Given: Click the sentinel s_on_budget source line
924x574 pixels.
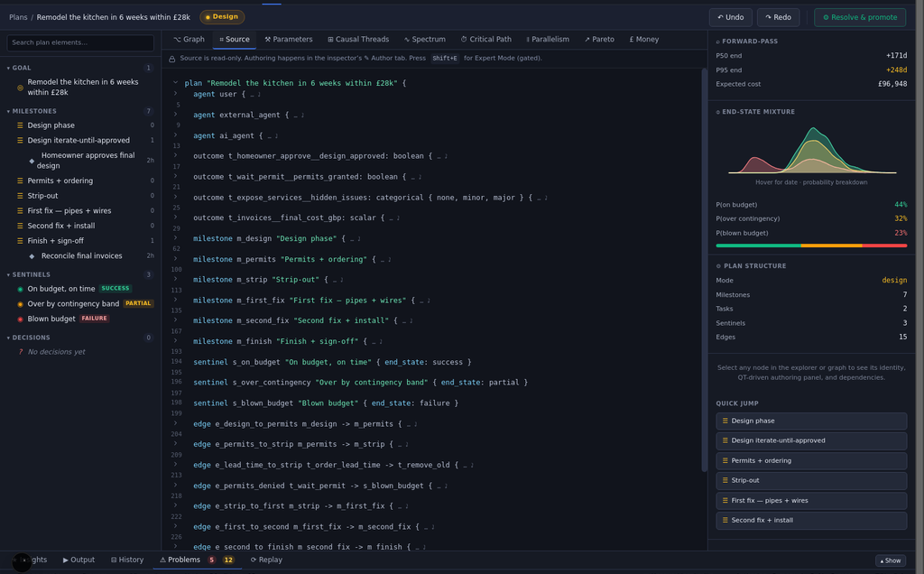Looking at the screenshot, I should (332, 362).
